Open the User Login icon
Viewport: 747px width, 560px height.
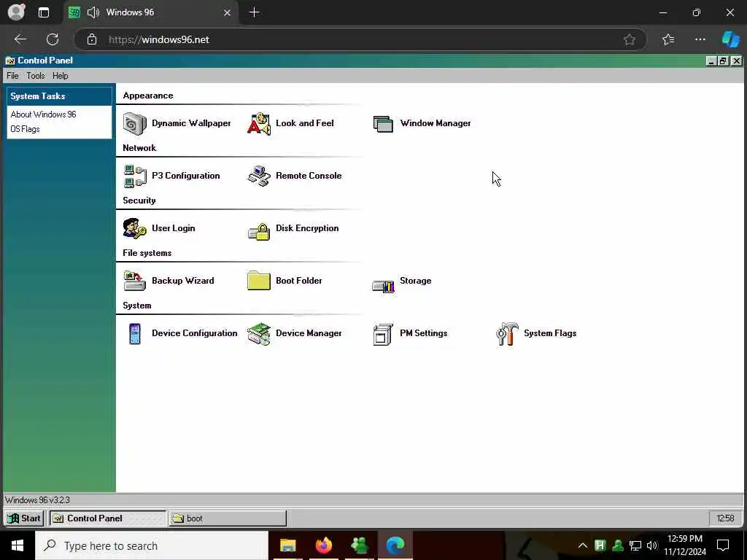pos(135,228)
